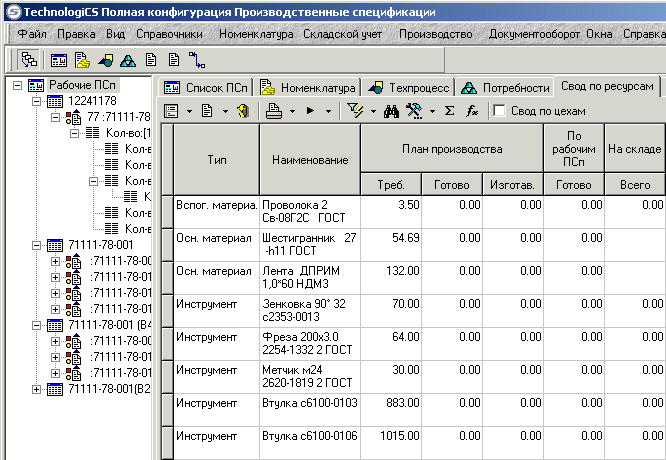Screen dimensions: 666x460
Task: Click the route connector icon in main toolbar
Action: [x=197, y=59]
